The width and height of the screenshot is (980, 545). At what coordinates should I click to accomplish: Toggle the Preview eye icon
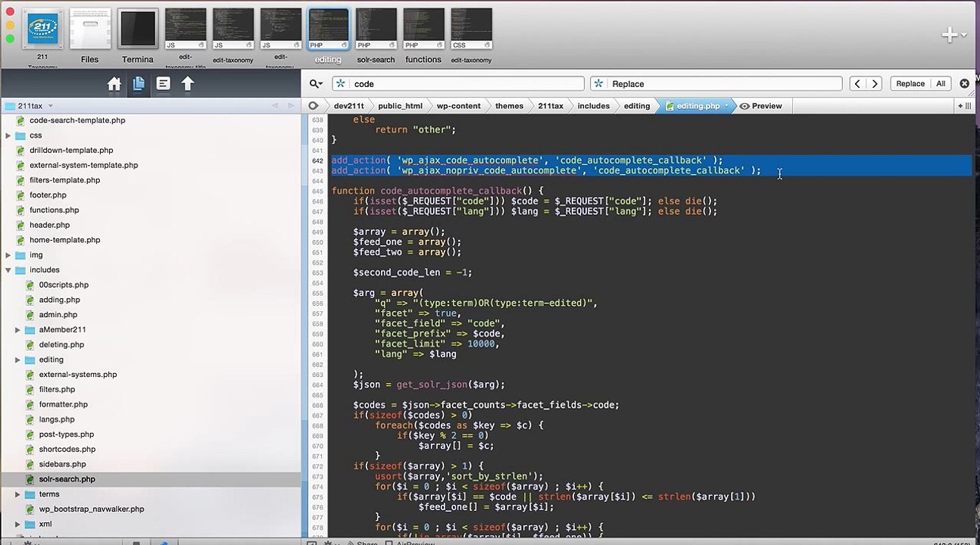(x=744, y=106)
